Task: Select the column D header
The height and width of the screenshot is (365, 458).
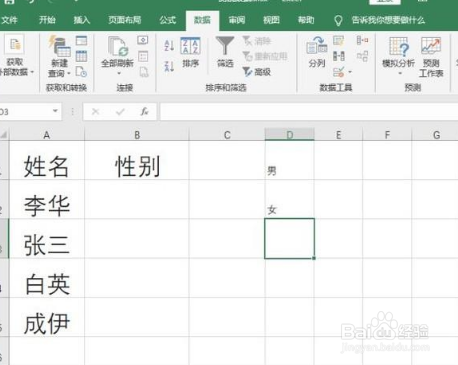Action: click(289, 135)
